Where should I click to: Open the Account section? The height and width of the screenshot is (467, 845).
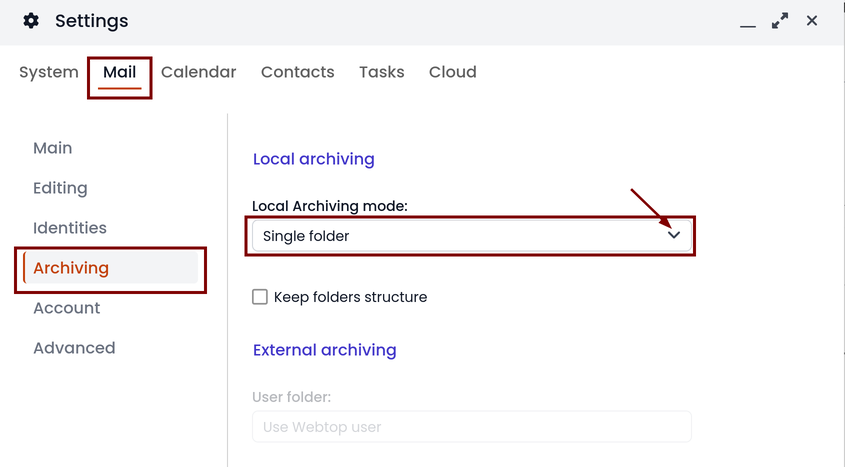(x=67, y=308)
